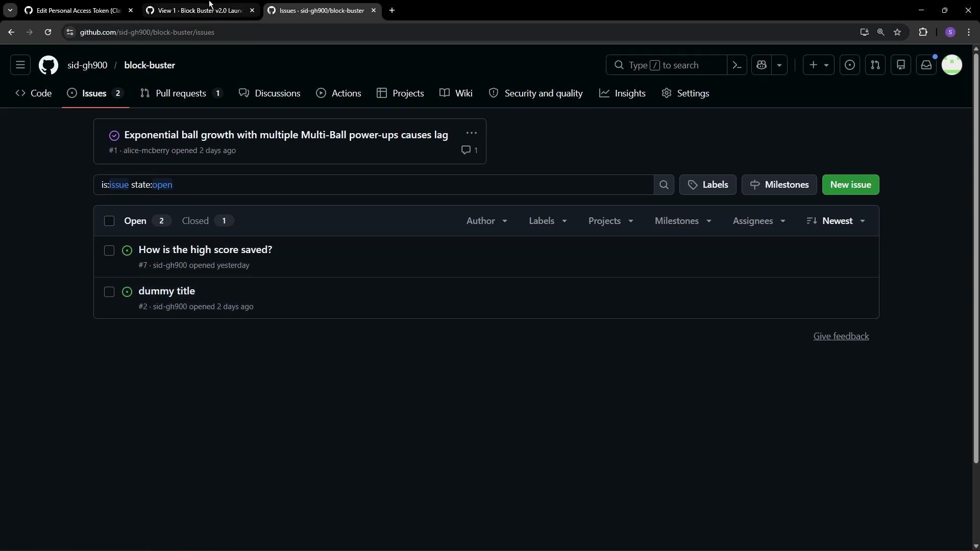Bookmark this page with star icon
This screenshot has height=551, width=980.
[897, 32]
